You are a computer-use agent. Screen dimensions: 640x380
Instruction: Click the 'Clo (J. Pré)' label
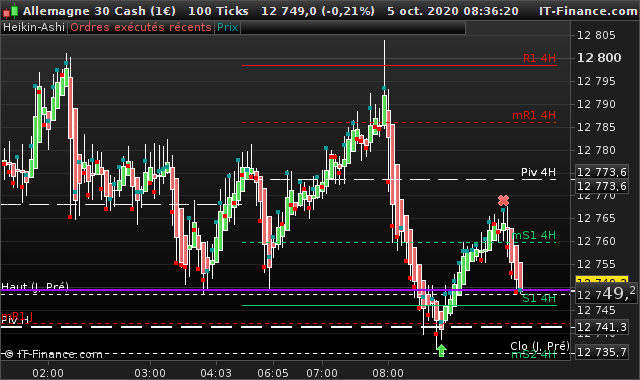tap(540, 346)
